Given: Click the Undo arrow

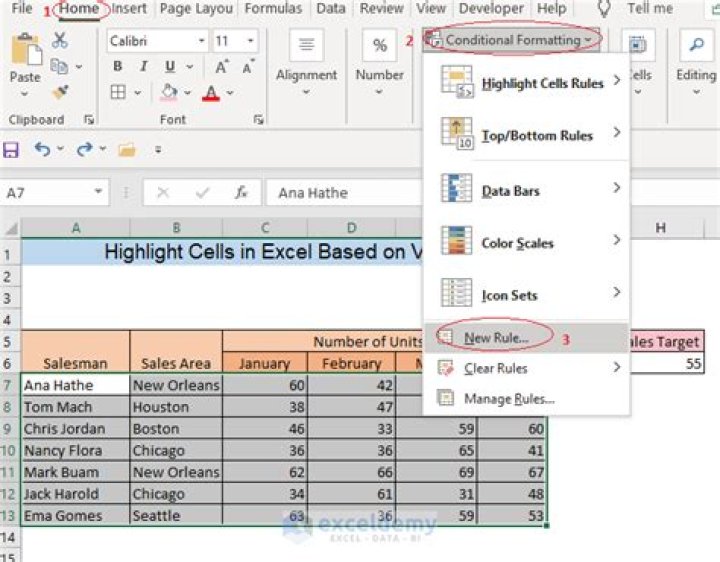Looking at the screenshot, I should 42,149.
